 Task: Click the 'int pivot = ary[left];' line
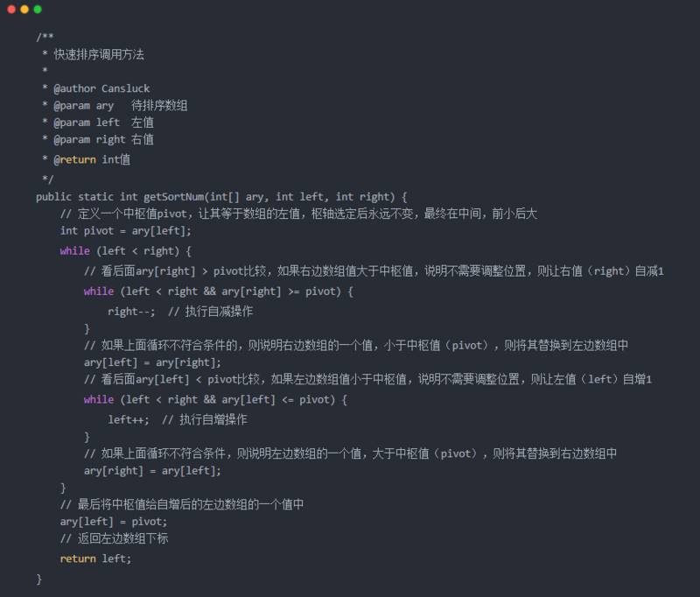[125, 231]
